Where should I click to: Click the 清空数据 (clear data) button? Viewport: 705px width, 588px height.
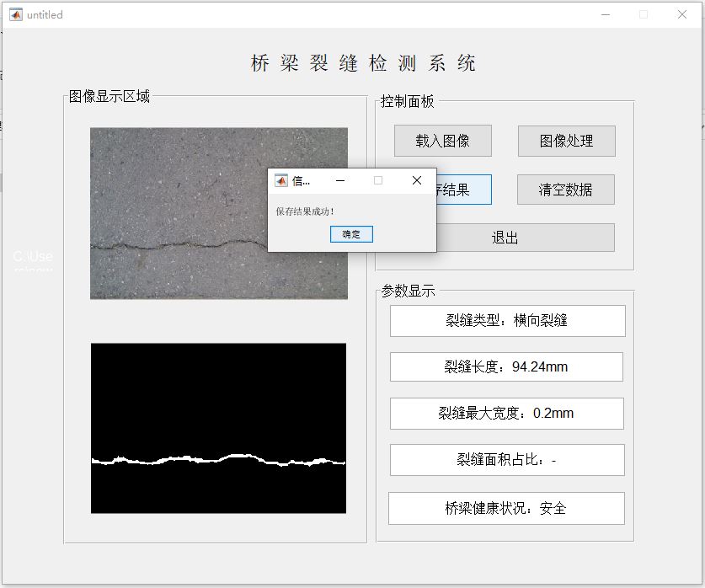(566, 190)
